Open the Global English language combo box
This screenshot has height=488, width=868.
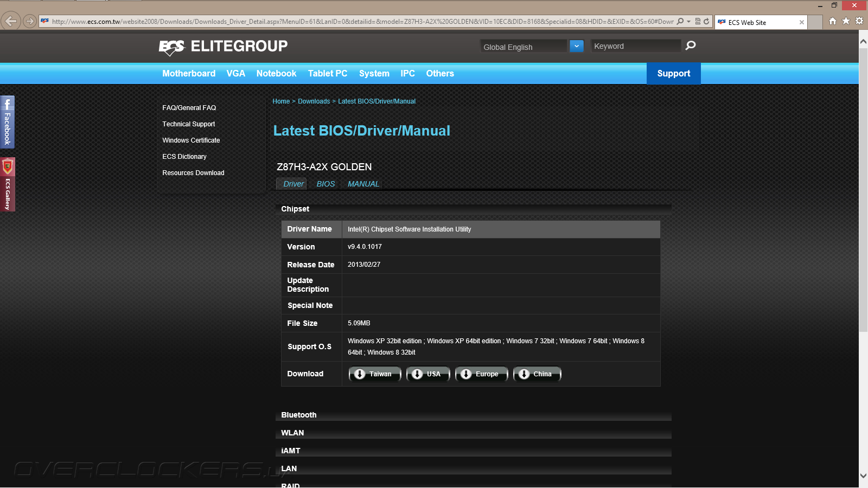(523, 47)
